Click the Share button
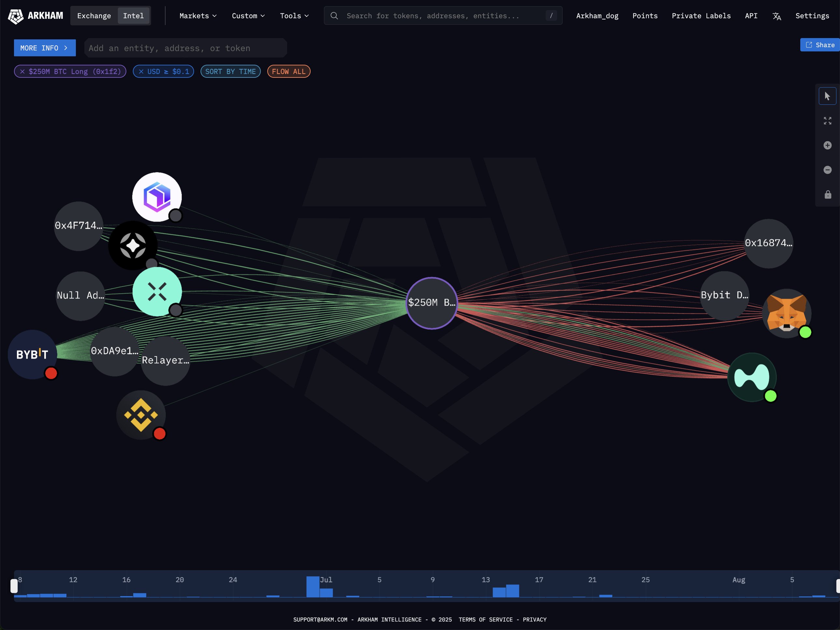Screen dimensions: 840x630 click(x=820, y=45)
